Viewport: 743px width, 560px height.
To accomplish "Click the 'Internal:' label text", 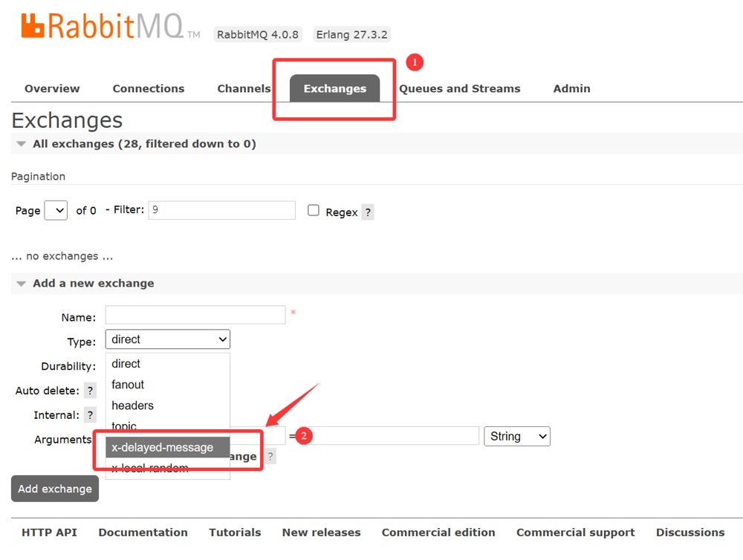I will (57, 415).
